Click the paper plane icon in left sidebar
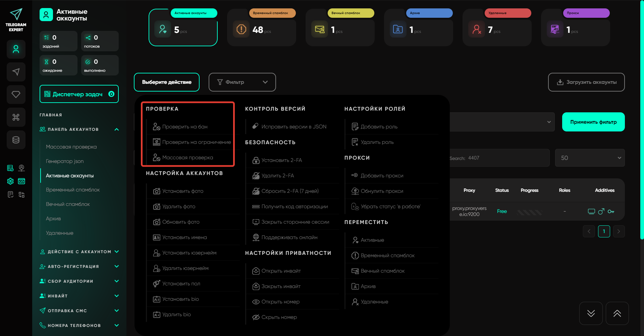The image size is (644, 336). (16, 72)
